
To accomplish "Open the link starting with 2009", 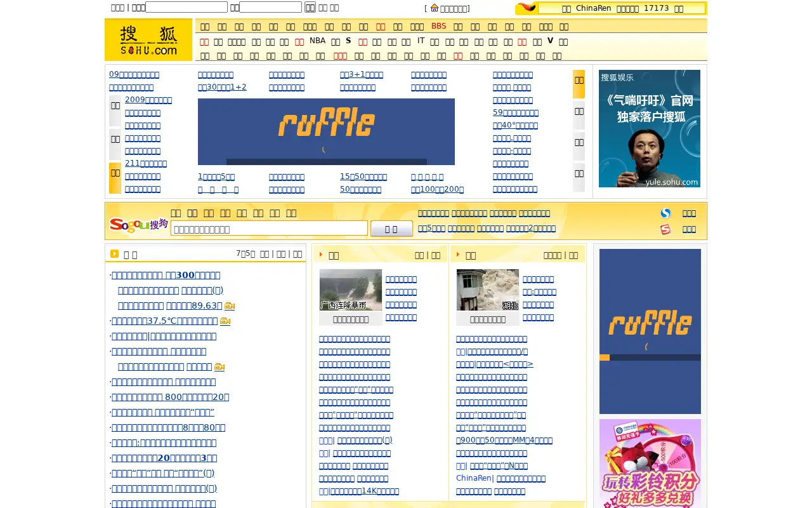I will [x=148, y=100].
